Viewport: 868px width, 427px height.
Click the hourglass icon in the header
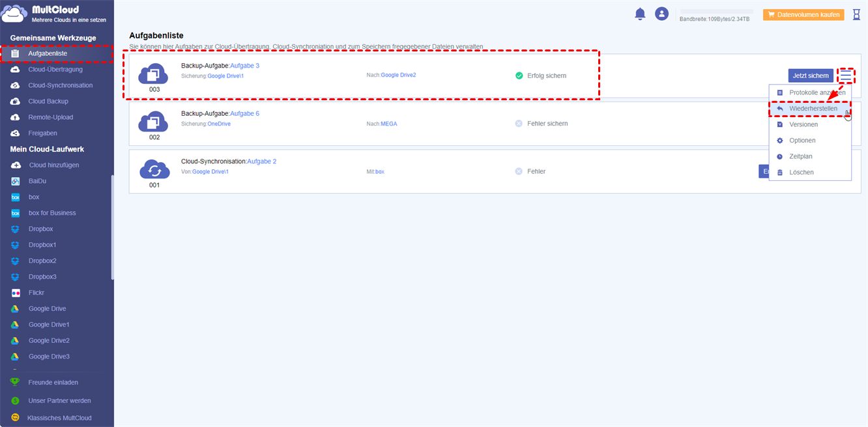(x=856, y=14)
